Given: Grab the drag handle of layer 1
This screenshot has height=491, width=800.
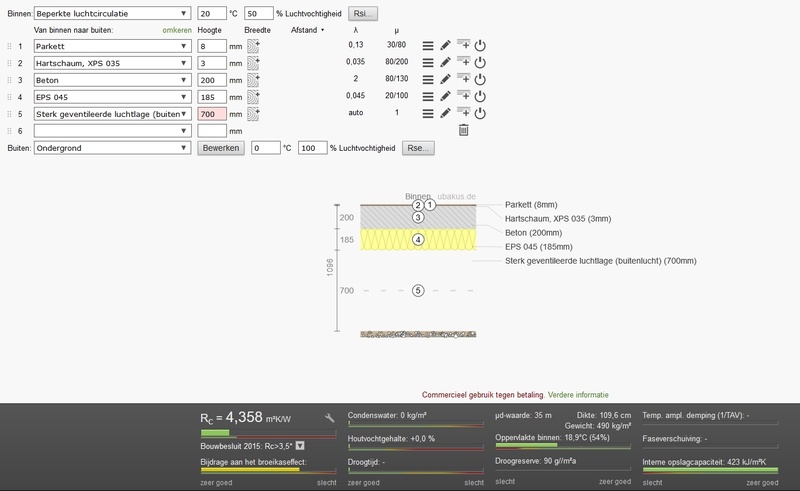Looking at the screenshot, I should pyautogui.click(x=9, y=46).
